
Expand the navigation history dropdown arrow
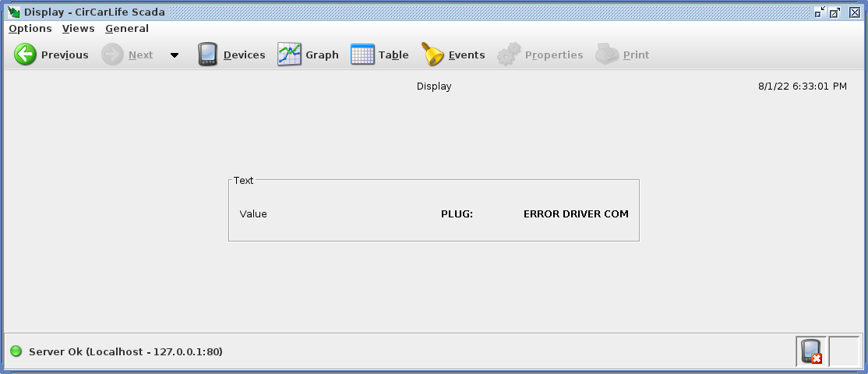coord(174,55)
